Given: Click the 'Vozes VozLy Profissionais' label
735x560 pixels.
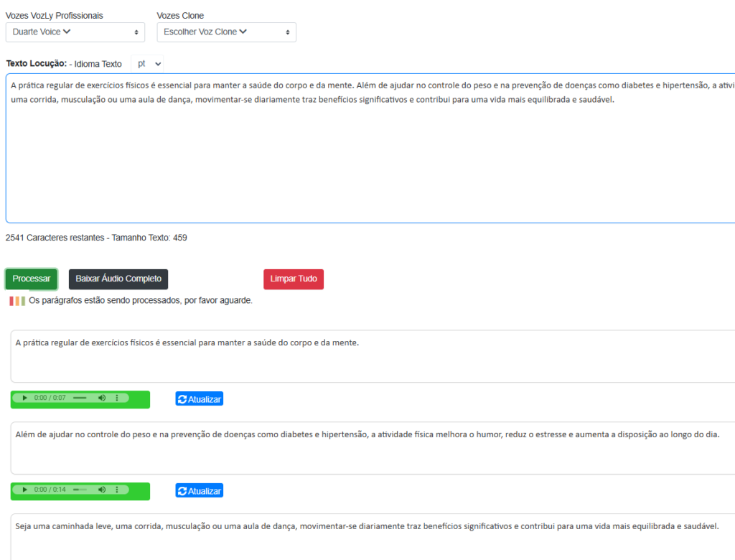Looking at the screenshot, I should tap(55, 16).
